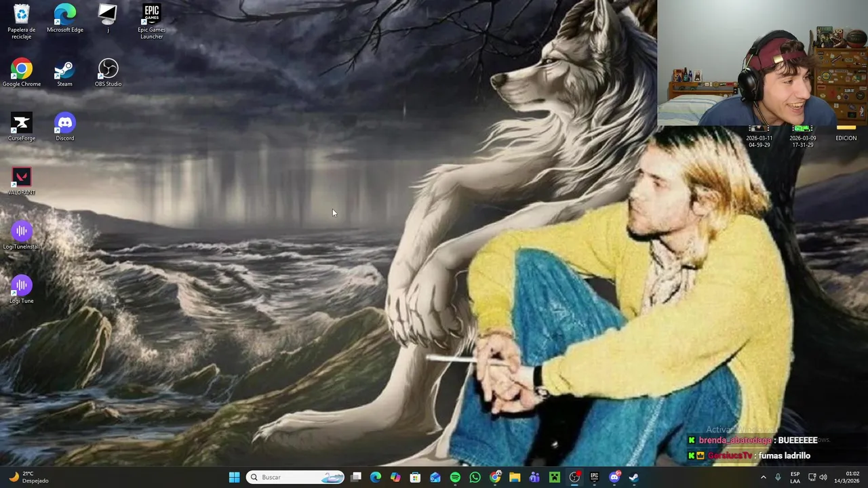Select the LogiTuneInstall desktop icon
This screenshot has height=488, width=868.
click(x=22, y=236)
